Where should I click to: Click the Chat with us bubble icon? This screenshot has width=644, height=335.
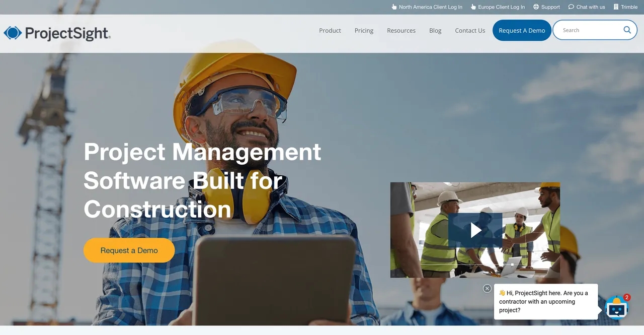571,7
